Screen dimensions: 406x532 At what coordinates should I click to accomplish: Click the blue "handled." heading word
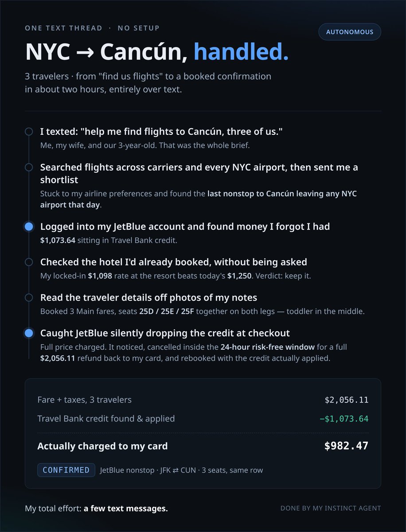click(241, 52)
